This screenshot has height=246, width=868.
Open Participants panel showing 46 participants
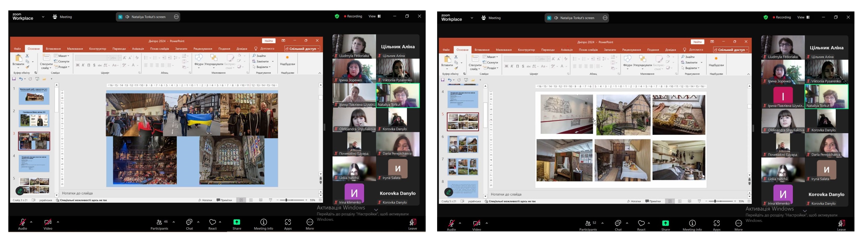click(159, 223)
